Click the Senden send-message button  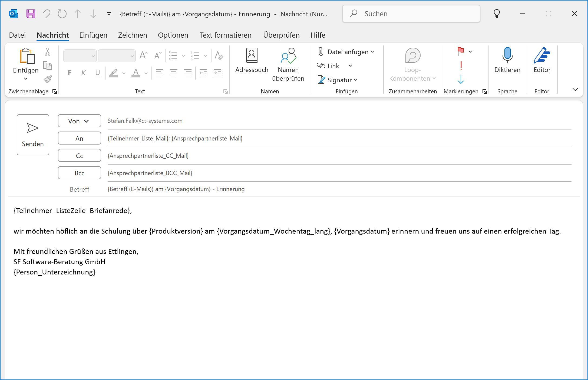click(33, 135)
